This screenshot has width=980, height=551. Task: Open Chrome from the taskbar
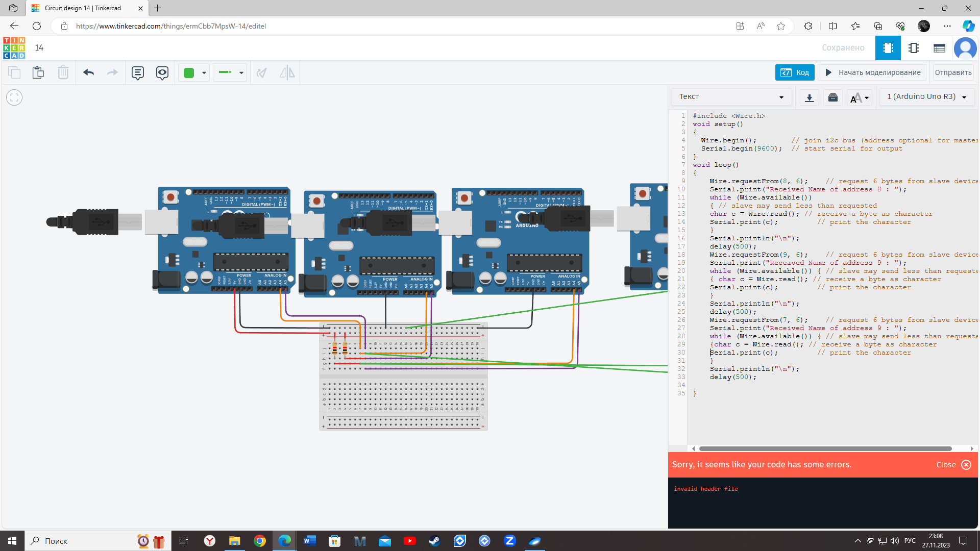pos(260,541)
